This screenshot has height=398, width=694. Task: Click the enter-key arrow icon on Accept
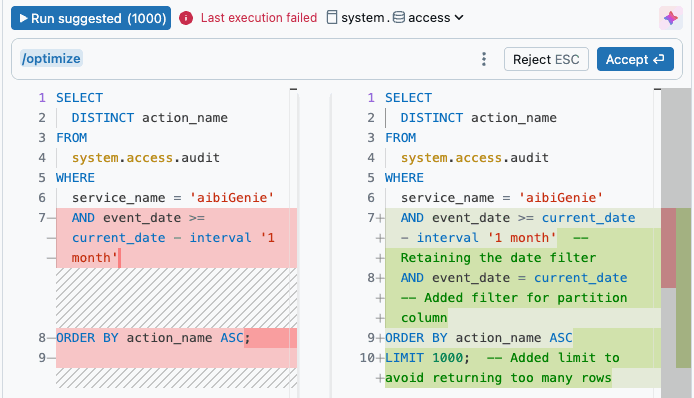[x=659, y=59]
